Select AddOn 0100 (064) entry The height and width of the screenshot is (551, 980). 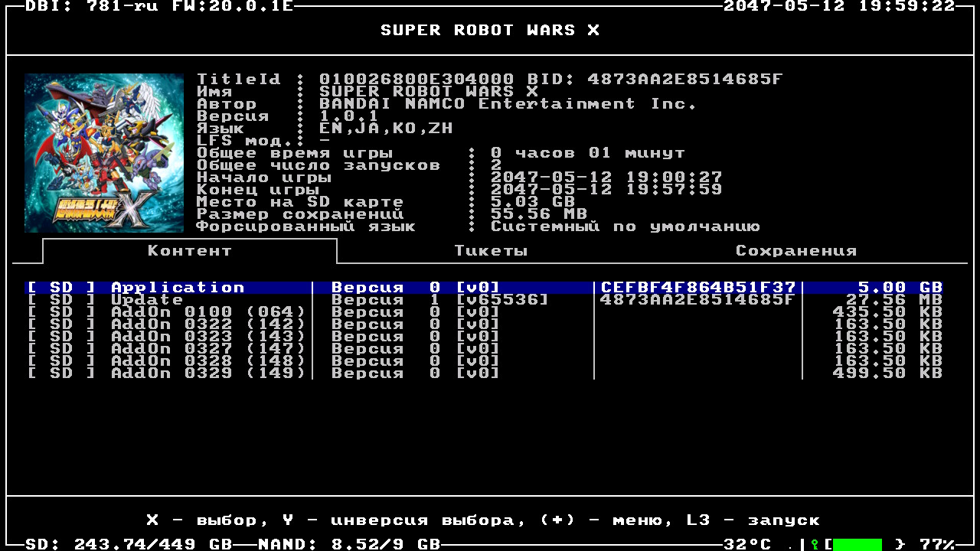[x=207, y=312]
